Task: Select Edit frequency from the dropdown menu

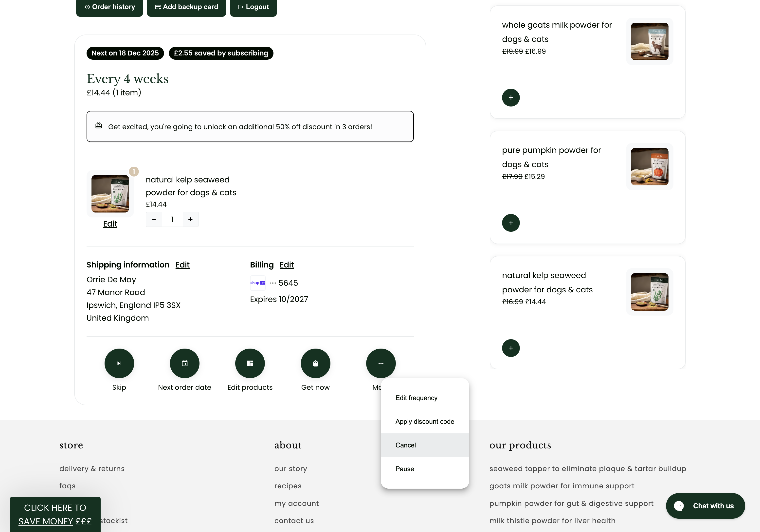Action: click(x=425, y=398)
